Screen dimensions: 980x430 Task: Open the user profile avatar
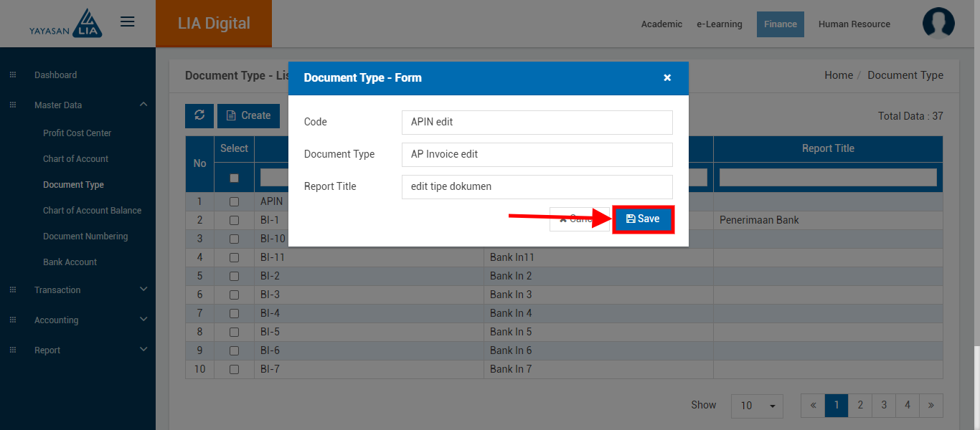click(x=938, y=24)
